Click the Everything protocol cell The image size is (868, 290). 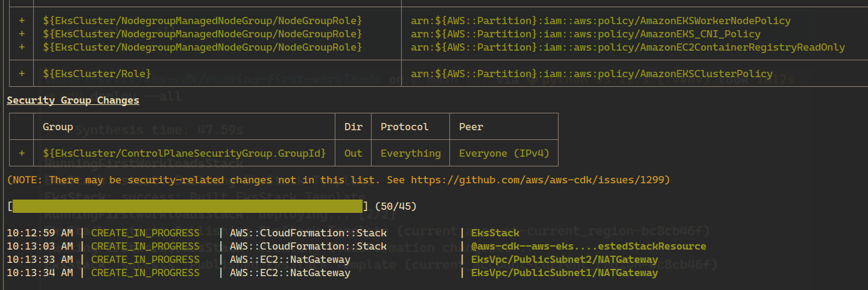(411, 153)
